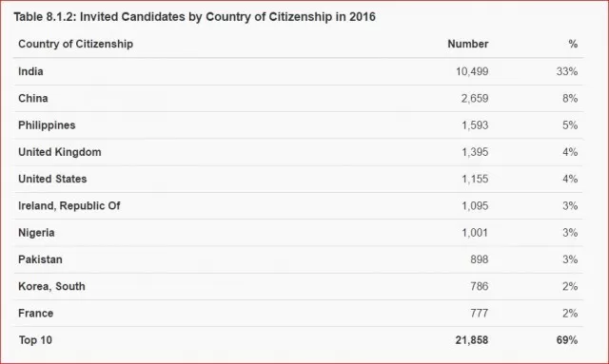Screen dimensions: 609x364
Task: Click the United Kingdom country name
Action: [59, 152]
